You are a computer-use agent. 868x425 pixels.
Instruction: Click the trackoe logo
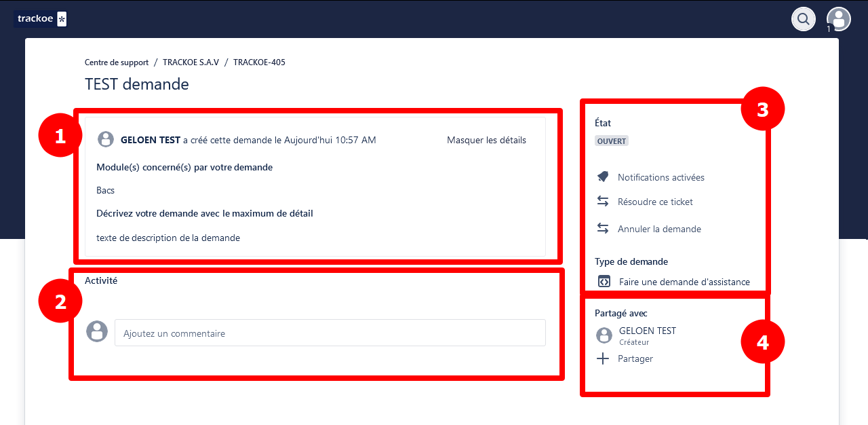coord(41,19)
